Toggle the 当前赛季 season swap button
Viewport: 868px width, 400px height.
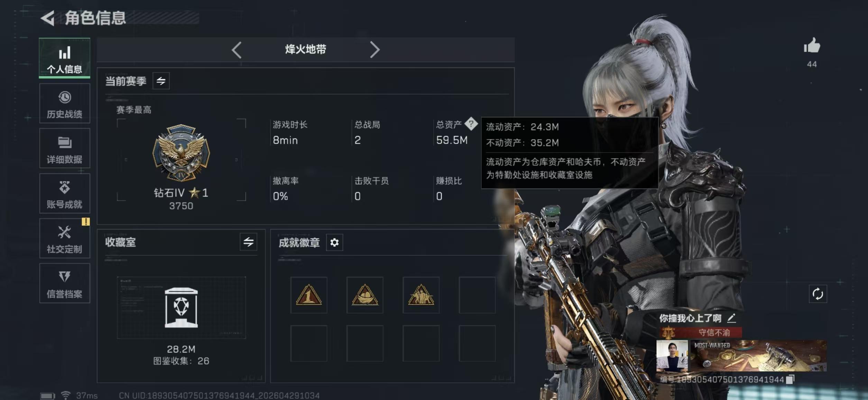161,81
